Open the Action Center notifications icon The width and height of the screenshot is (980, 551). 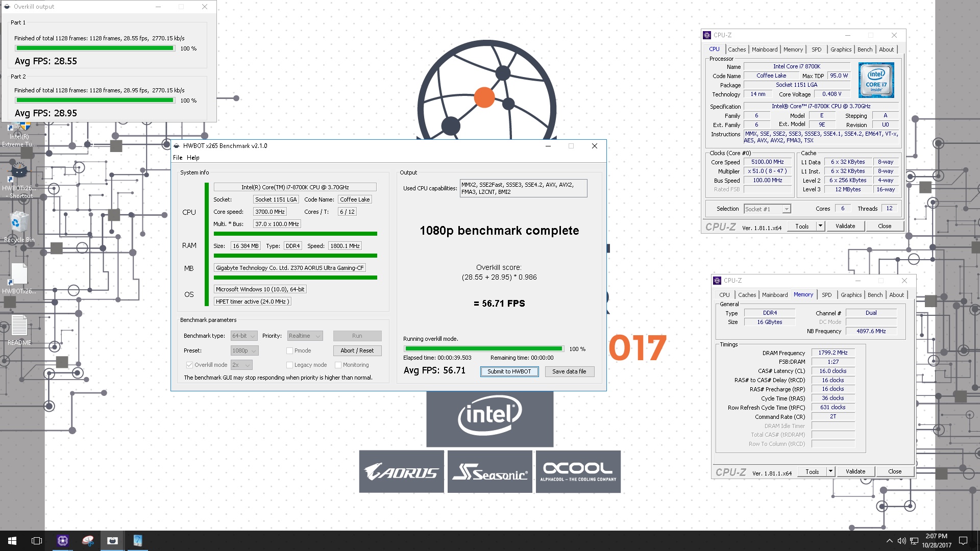(x=963, y=541)
